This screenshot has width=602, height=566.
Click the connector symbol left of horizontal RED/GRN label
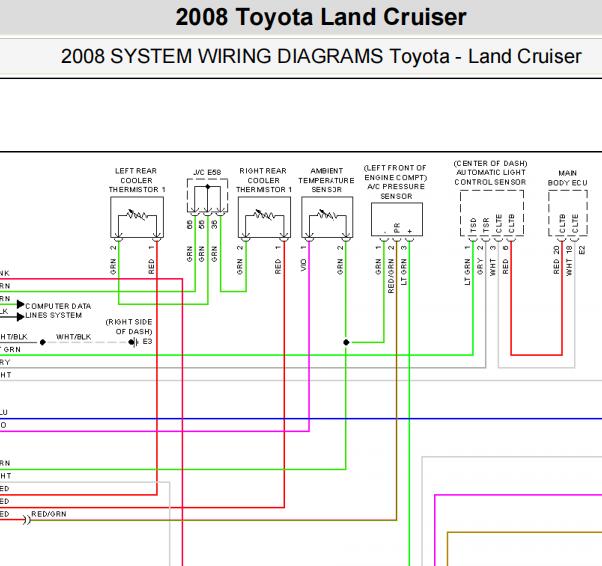point(26,520)
